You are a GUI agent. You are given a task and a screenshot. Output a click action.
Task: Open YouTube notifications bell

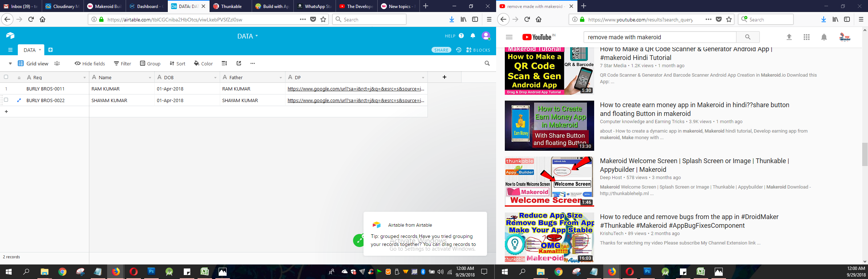824,37
